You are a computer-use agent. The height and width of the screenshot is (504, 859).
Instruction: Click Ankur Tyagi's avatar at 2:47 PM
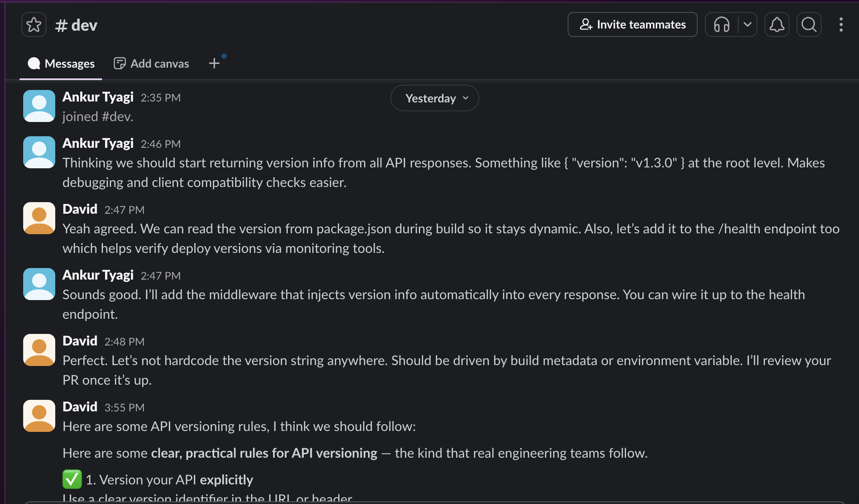[39, 284]
